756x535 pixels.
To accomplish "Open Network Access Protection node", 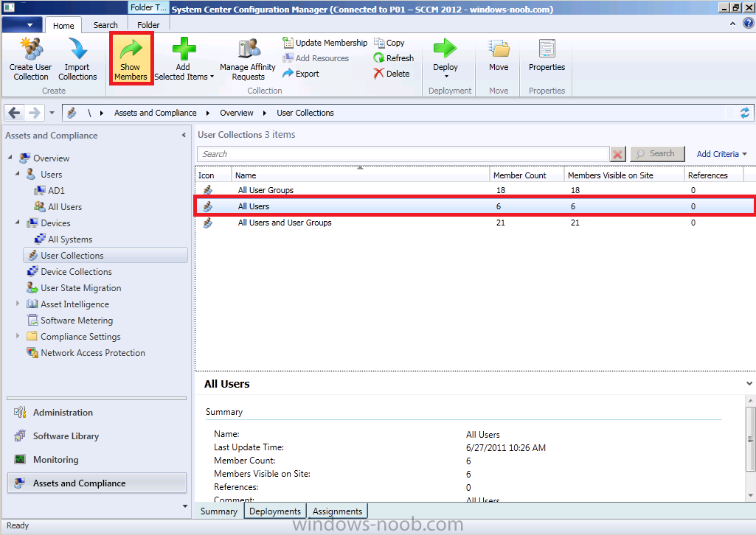I will 86,353.
